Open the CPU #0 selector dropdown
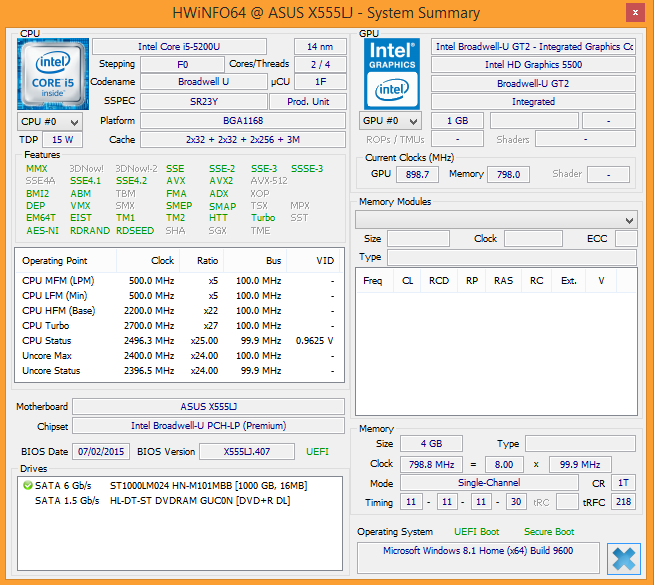Image resolution: width=654 pixels, height=585 pixels. click(50, 122)
